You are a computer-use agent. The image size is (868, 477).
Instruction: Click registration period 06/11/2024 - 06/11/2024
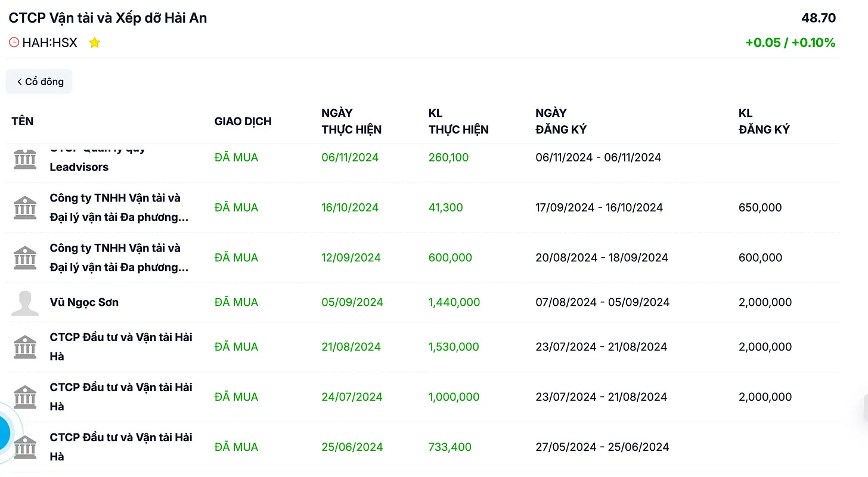599,157
